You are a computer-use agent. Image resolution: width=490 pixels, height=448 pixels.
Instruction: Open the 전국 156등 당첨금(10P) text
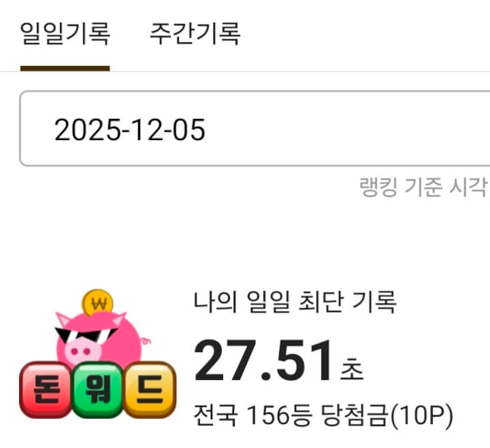point(323,415)
